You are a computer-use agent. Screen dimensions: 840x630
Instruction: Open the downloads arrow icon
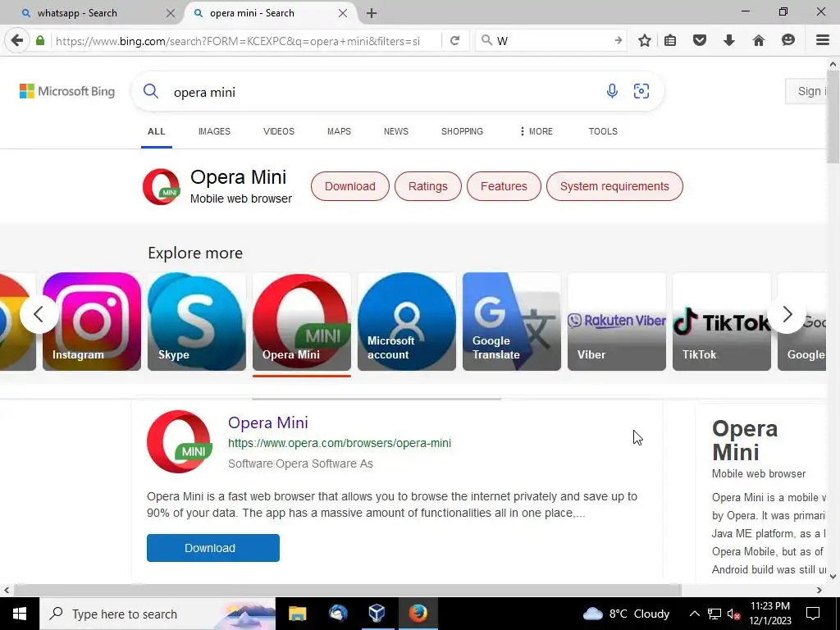729,40
